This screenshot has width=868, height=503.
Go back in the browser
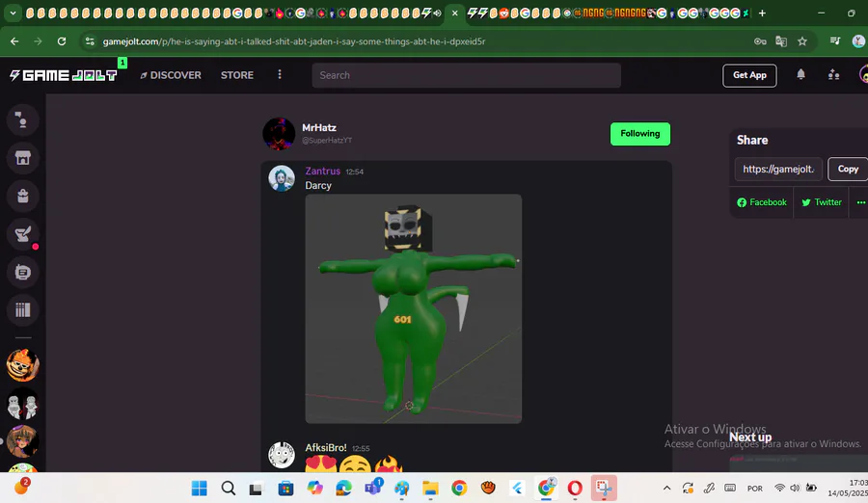click(x=14, y=41)
